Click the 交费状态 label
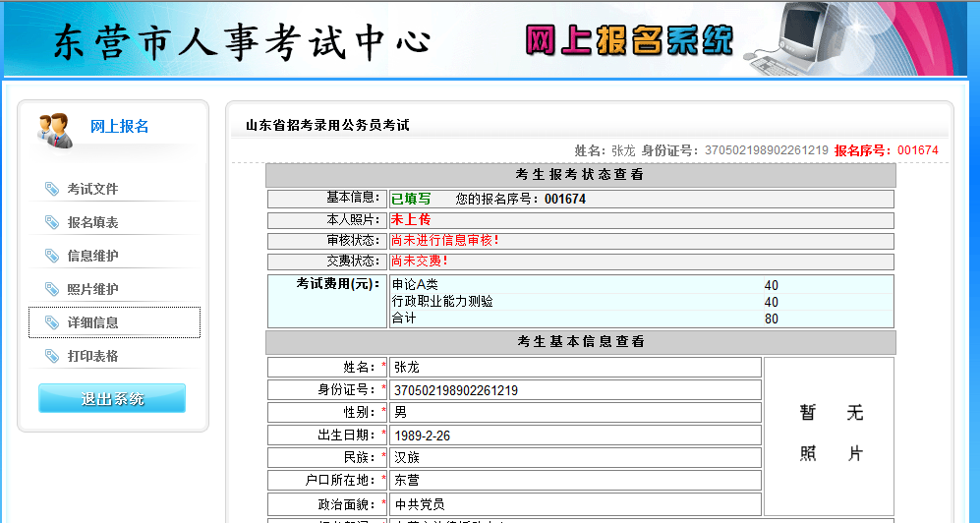This screenshot has width=980, height=523. pos(353,261)
